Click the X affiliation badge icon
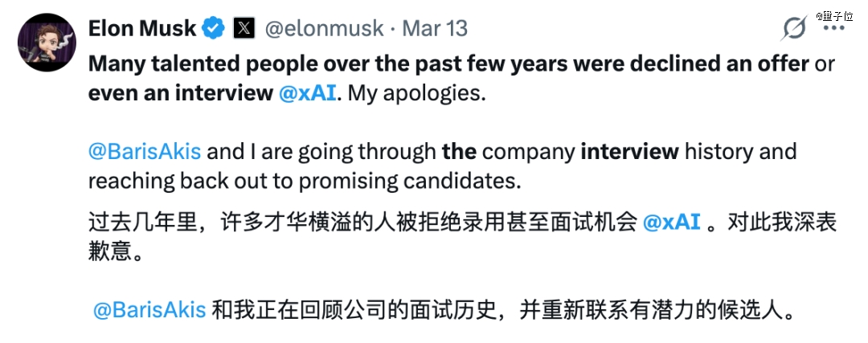This screenshot has width=868, height=343. click(x=244, y=29)
